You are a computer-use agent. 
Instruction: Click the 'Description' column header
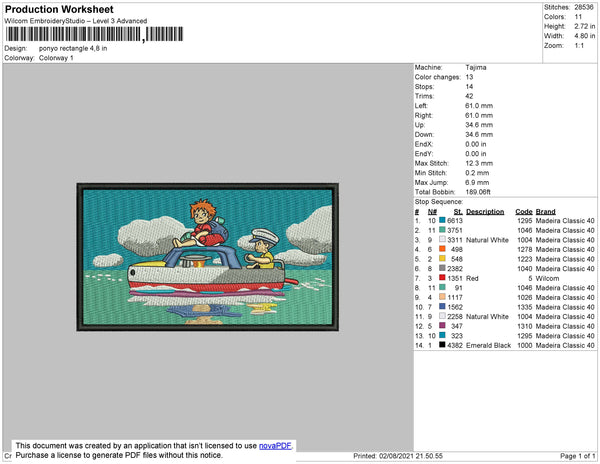485,212
